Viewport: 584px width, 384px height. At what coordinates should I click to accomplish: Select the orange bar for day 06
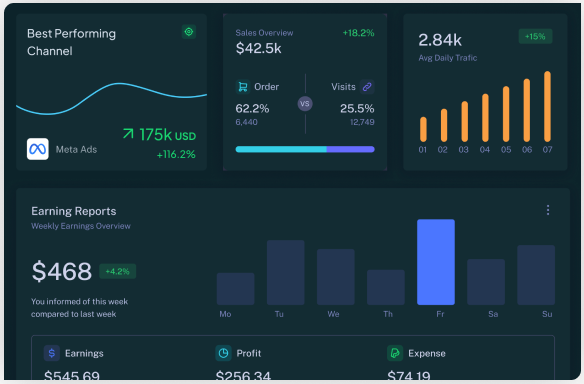click(x=527, y=110)
